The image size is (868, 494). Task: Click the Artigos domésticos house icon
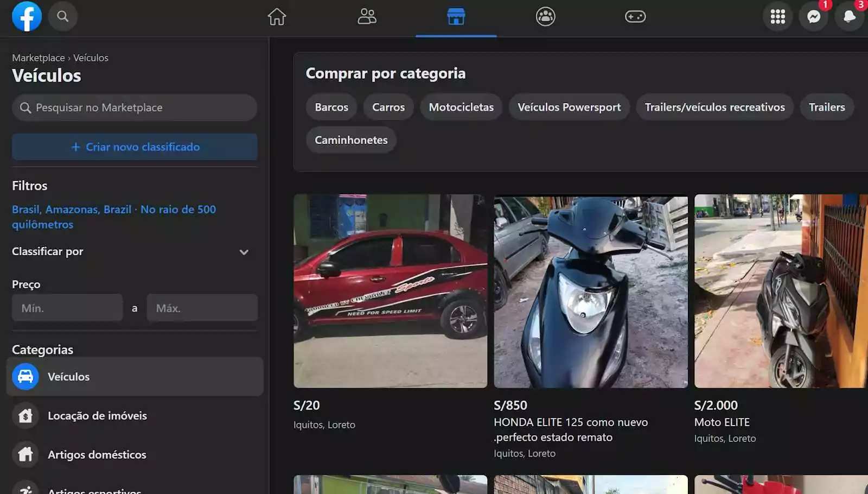[x=25, y=454]
